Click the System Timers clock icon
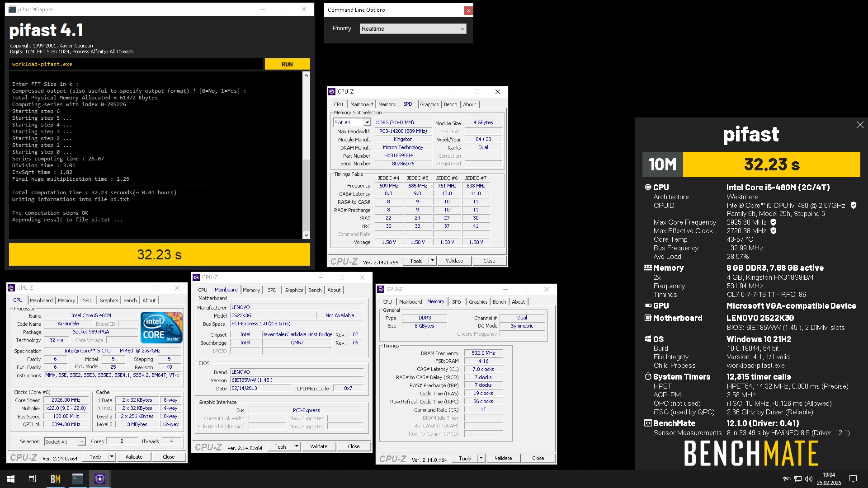Image resolution: width=868 pixels, height=488 pixels. (648, 376)
